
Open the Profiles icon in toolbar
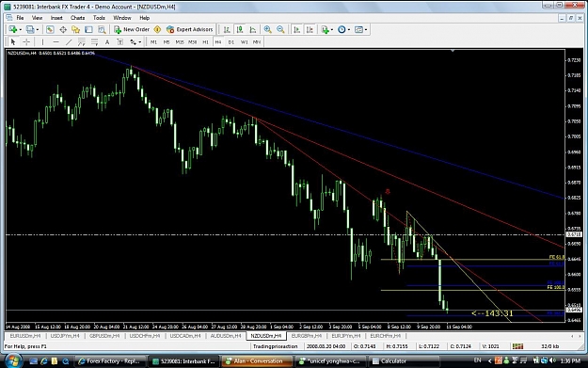tap(30, 29)
